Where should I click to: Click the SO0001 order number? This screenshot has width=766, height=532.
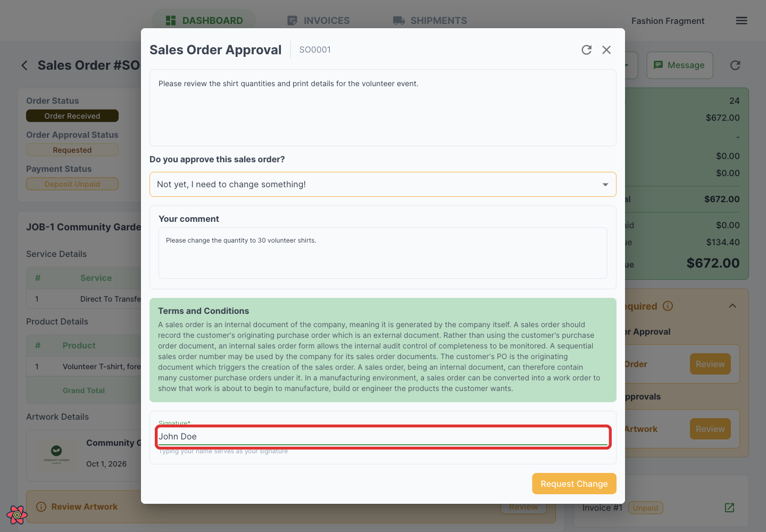coord(315,50)
